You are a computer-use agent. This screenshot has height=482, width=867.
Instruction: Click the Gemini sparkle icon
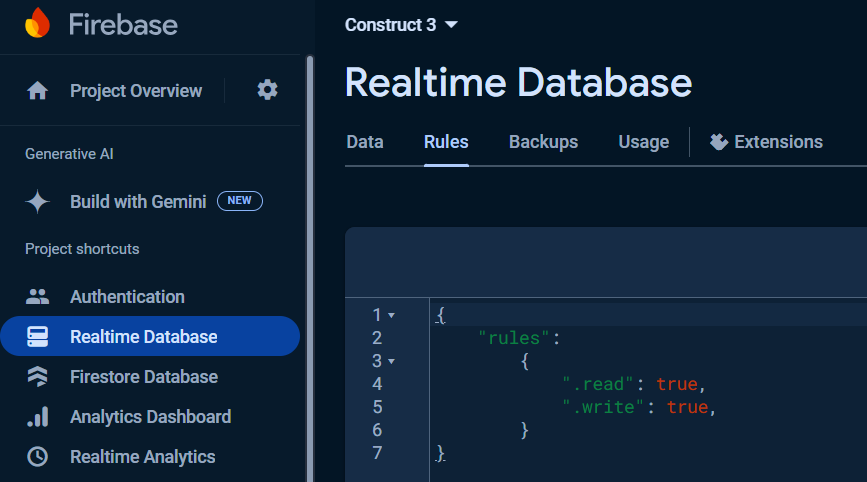click(38, 201)
